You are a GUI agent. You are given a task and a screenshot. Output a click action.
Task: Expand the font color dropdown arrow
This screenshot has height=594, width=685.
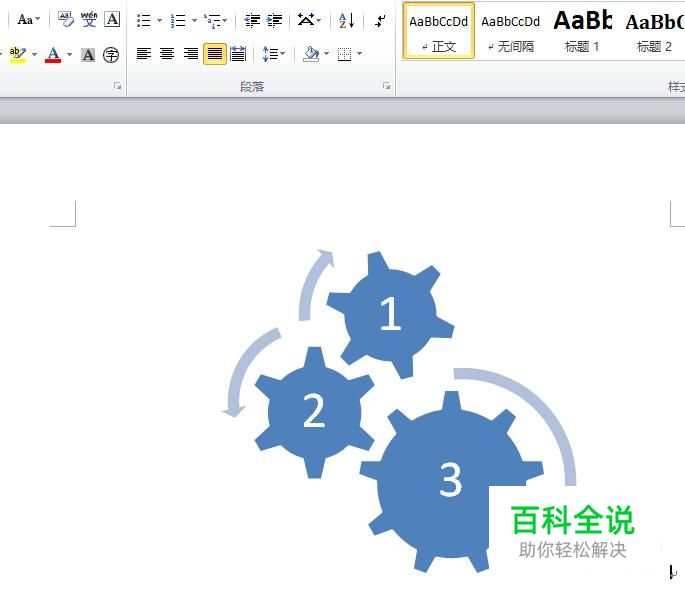pyautogui.click(x=69, y=55)
